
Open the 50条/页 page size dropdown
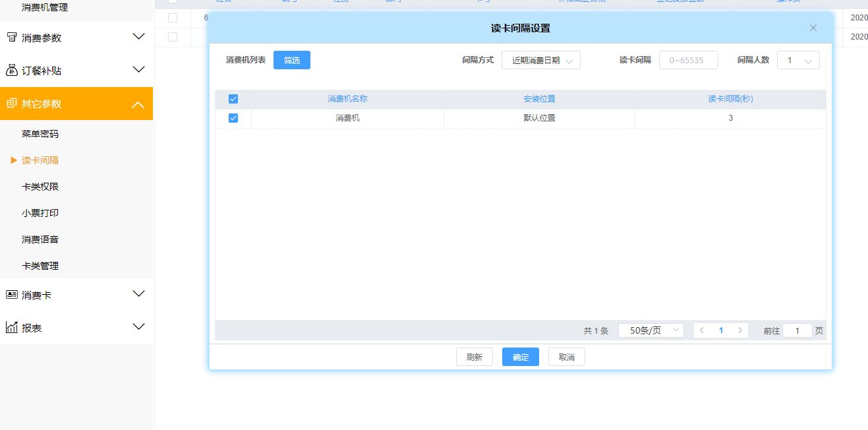pyautogui.click(x=651, y=330)
